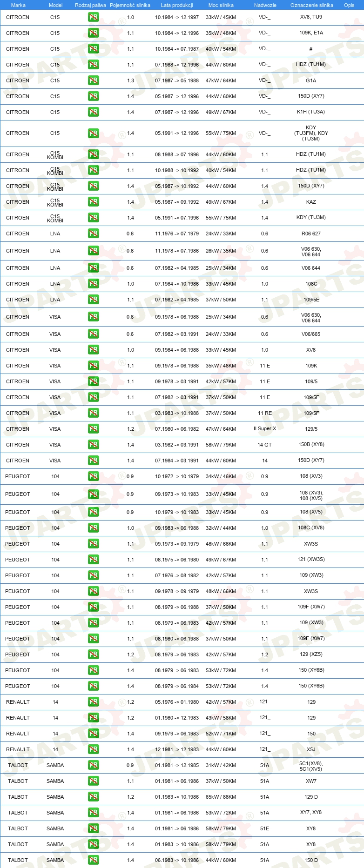Image resolution: width=364 pixels, height=868 pixels.
Task: Click petrol icon in Samba XY7, XY8 row
Action: tap(93, 813)
